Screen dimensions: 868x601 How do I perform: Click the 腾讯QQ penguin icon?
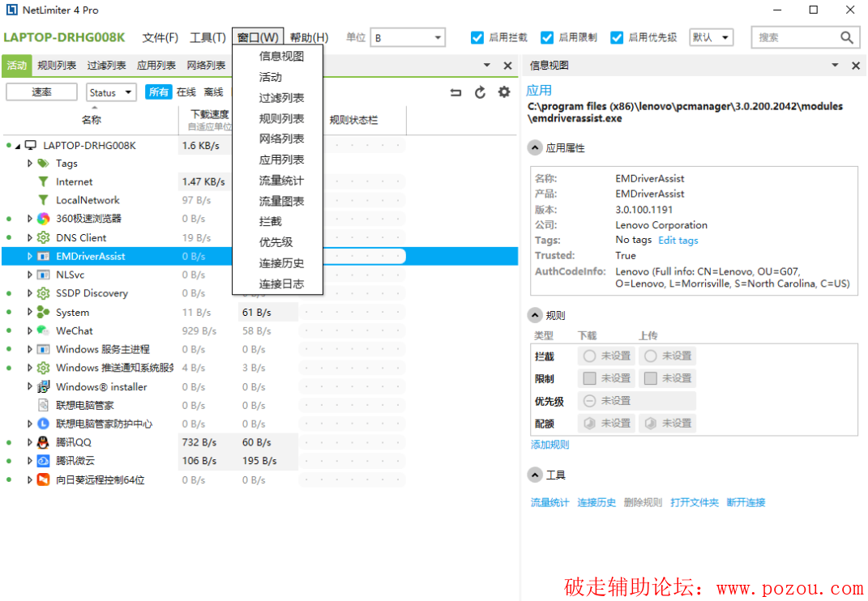click(x=43, y=442)
